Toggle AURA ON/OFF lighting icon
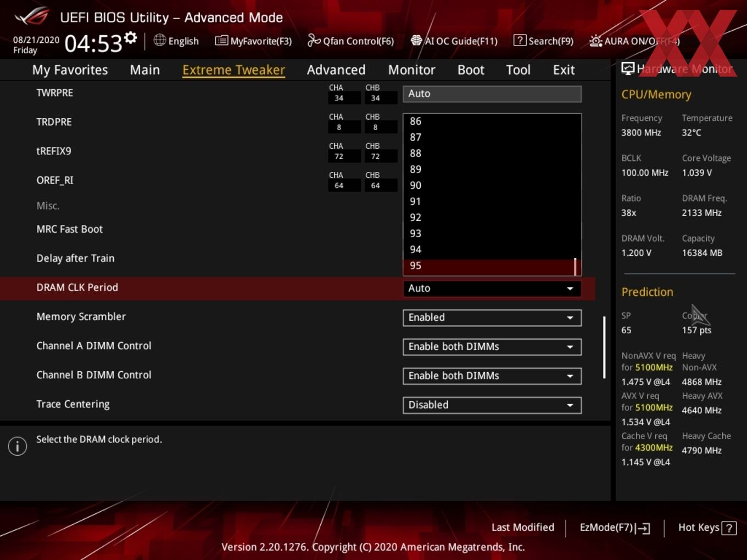Image resolution: width=747 pixels, height=560 pixels. pos(595,41)
